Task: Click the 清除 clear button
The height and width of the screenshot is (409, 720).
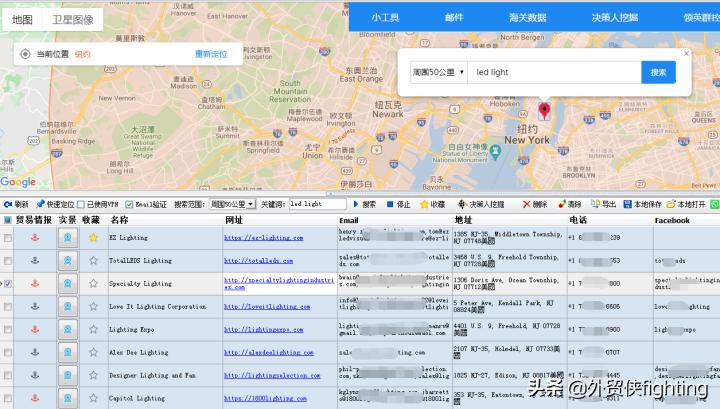Action: (570, 204)
